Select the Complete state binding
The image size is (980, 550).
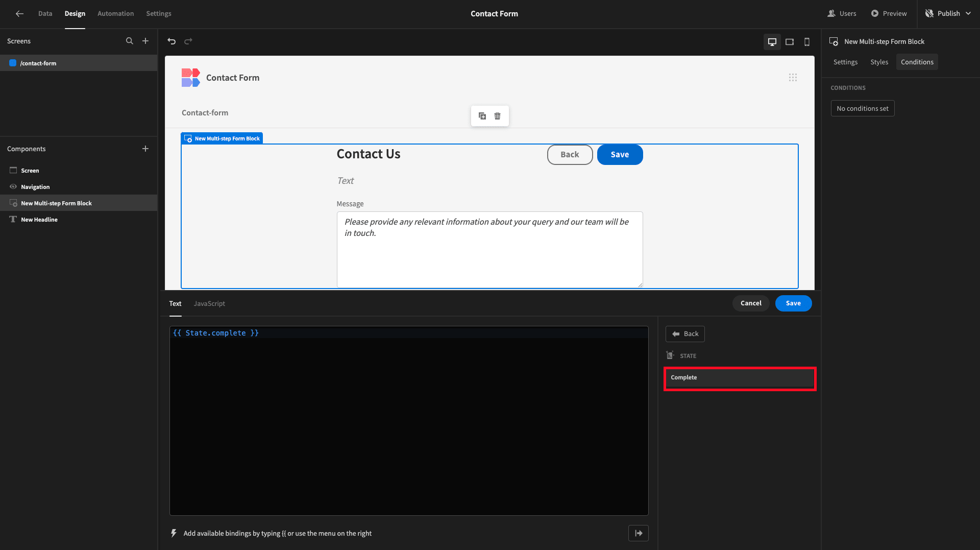(740, 378)
